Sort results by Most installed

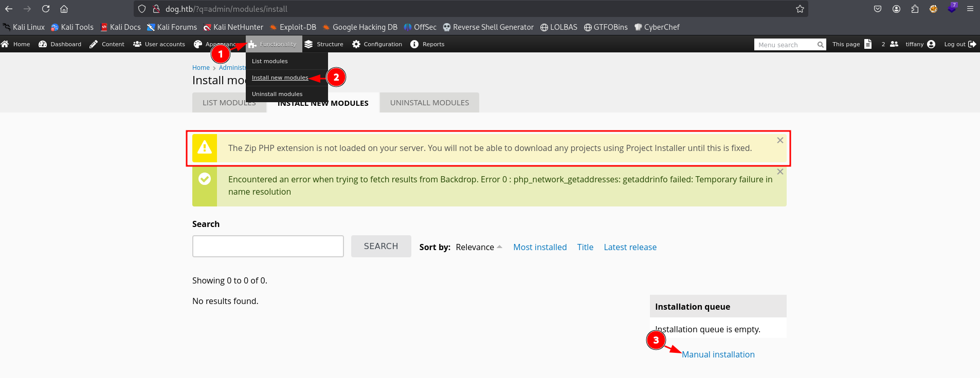(x=540, y=247)
